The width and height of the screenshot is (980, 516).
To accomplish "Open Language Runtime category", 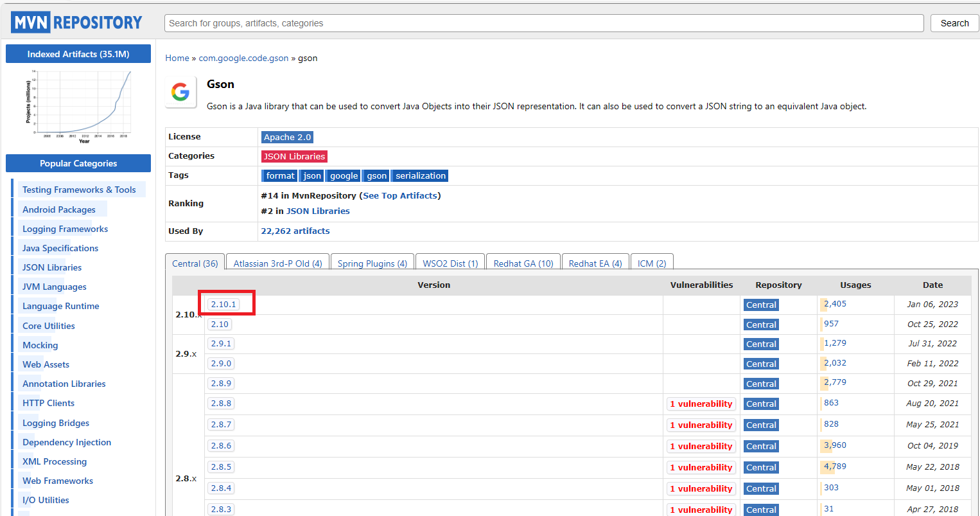I will 61,306.
